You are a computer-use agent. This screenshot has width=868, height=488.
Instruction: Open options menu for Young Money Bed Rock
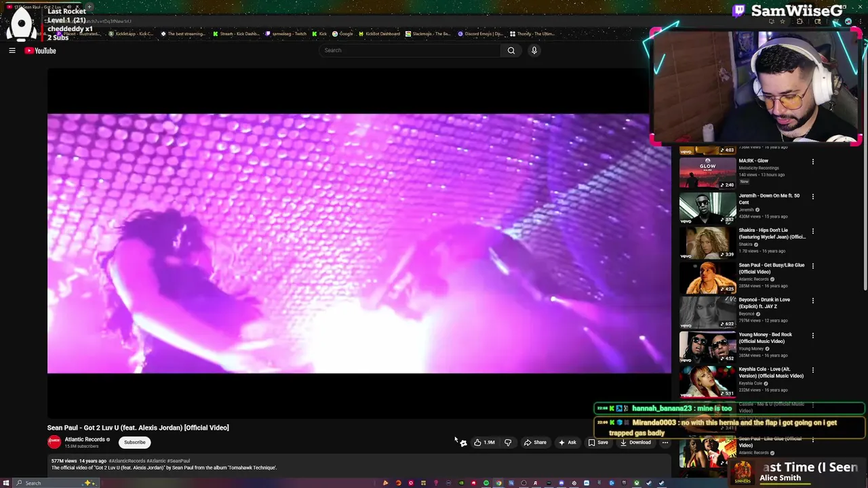pyautogui.click(x=812, y=335)
